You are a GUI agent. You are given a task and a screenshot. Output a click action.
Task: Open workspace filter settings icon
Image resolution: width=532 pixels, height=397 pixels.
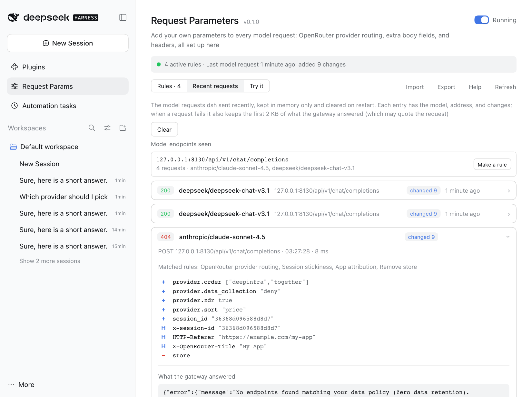coord(107,128)
